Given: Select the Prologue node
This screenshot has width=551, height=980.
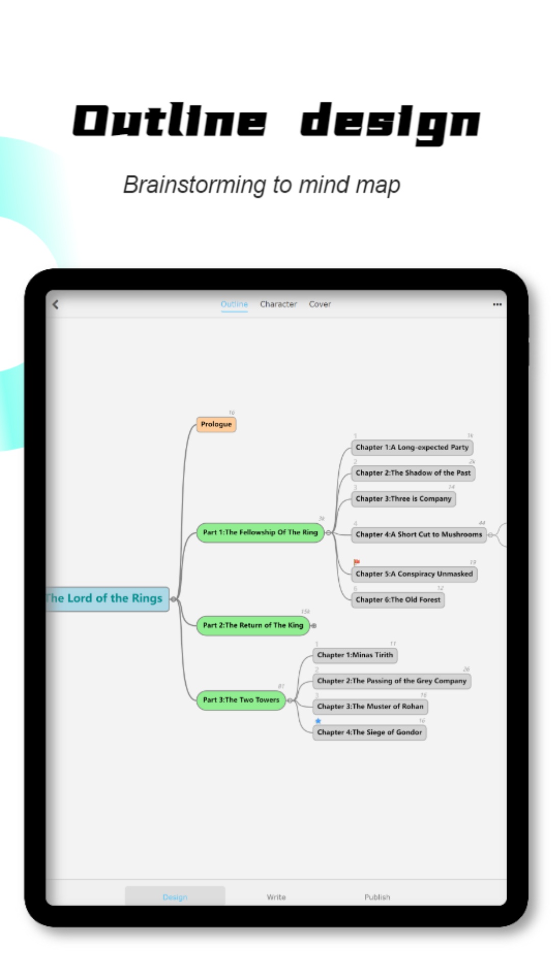Looking at the screenshot, I should pyautogui.click(x=216, y=424).
